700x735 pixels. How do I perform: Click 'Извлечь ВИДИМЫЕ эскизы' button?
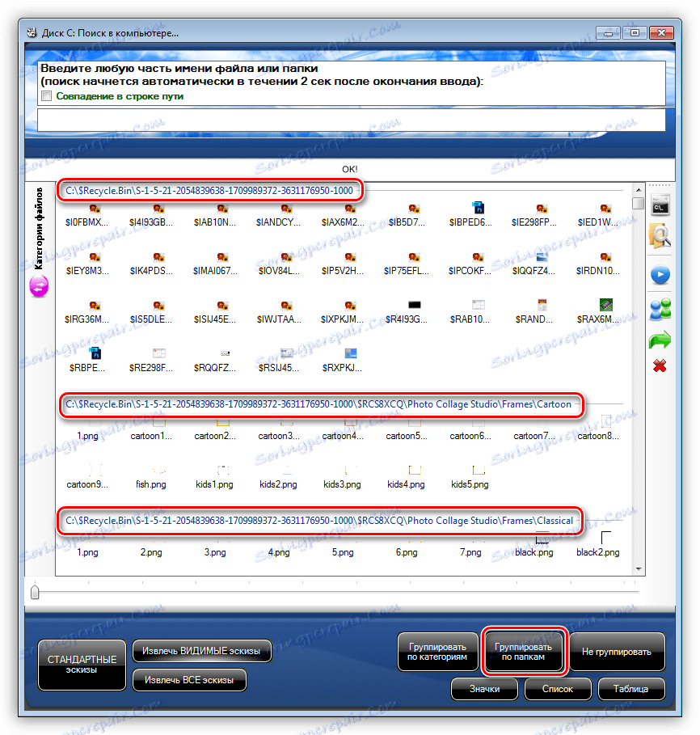(201, 651)
